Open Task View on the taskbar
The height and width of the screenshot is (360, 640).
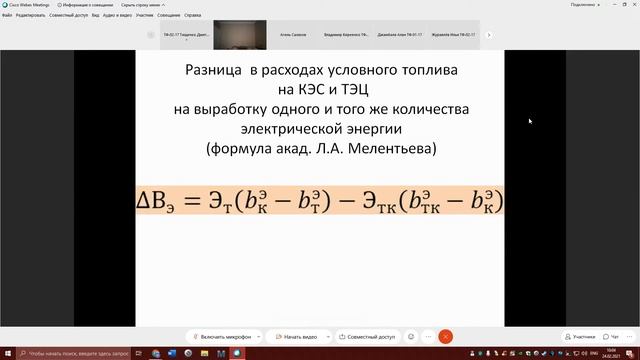click(x=139, y=353)
